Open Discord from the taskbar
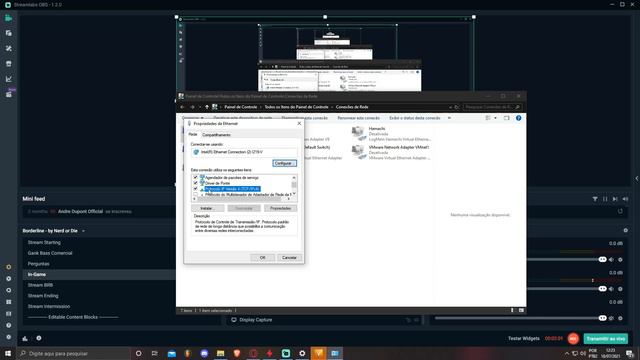640x360 pixels. 204,353
